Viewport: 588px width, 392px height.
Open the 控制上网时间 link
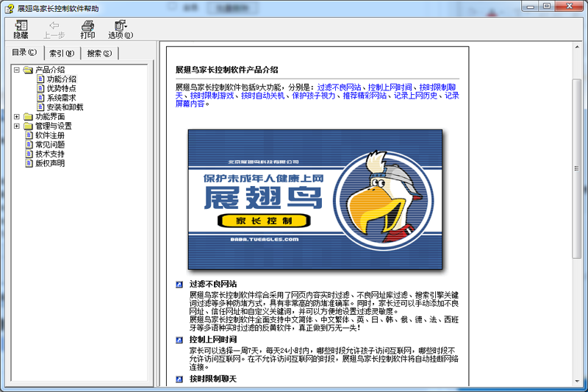coord(390,88)
